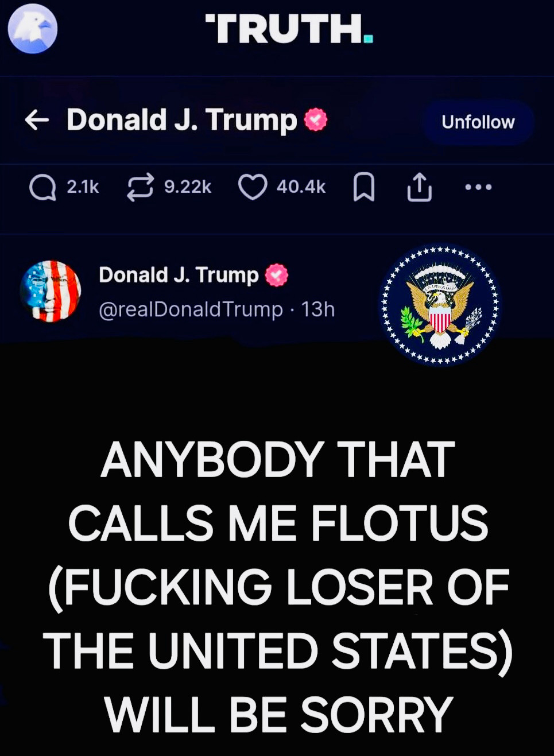Bookmark this post
This screenshot has height=756, width=554.
pyautogui.click(x=363, y=188)
